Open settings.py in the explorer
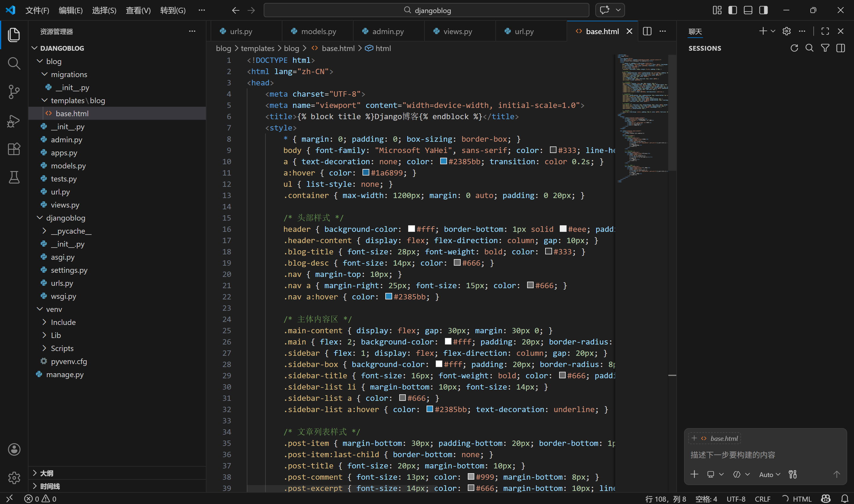 [69, 270]
